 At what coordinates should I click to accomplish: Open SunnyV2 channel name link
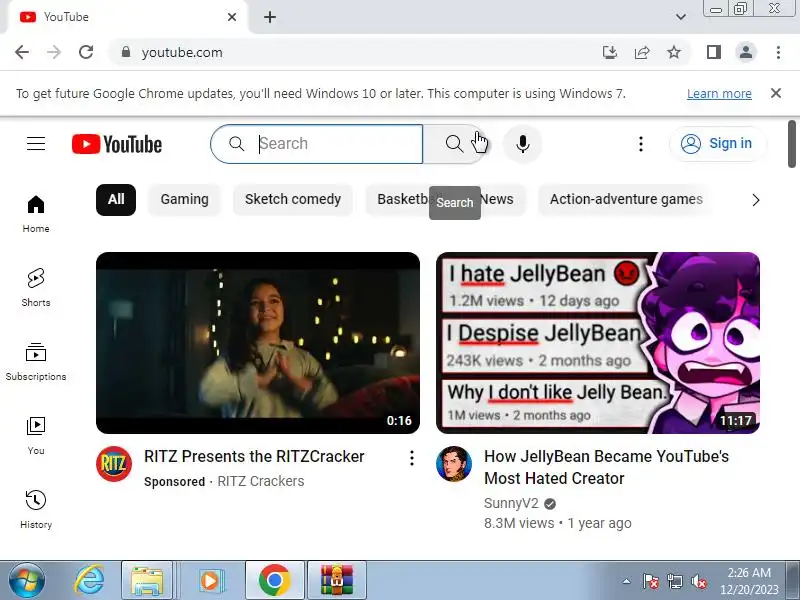(511, 503)
